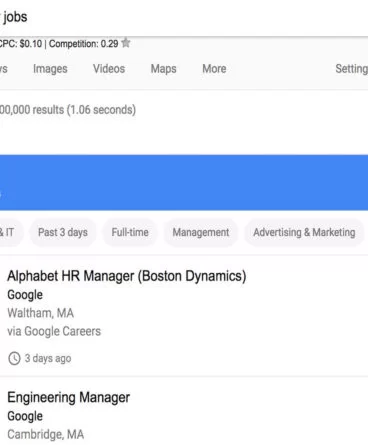Open the Maps tab
The height and width of the screenshot is (445, 368).
point(163,69)
